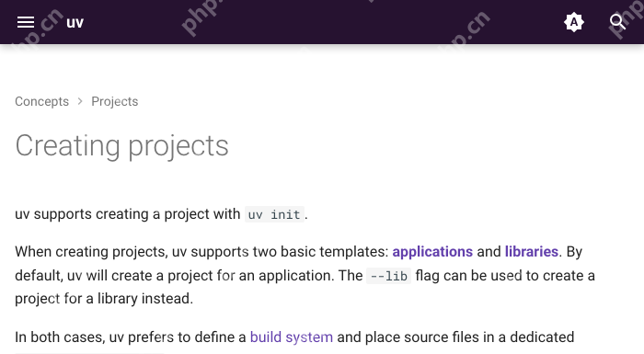This screenshot has width=644, height=354.
Task: Click the chevron between breadcrumbs
Action: pyautogui.click(x=80, y=101)
